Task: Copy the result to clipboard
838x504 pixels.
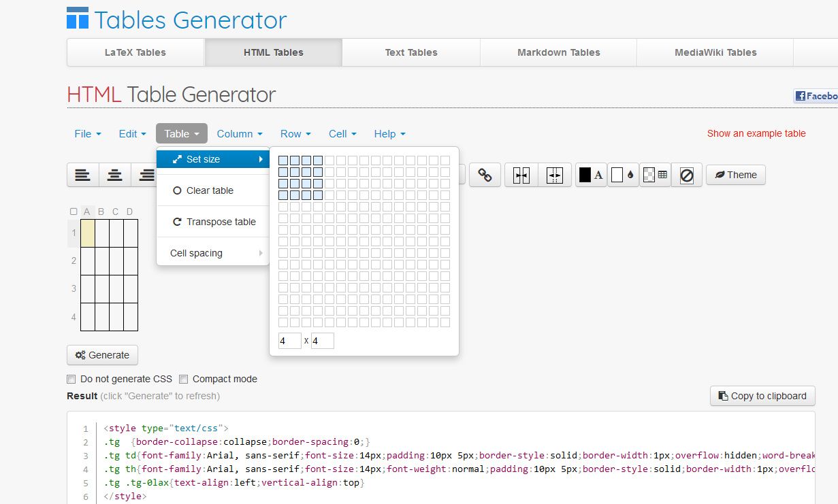Action: point(762,396)
